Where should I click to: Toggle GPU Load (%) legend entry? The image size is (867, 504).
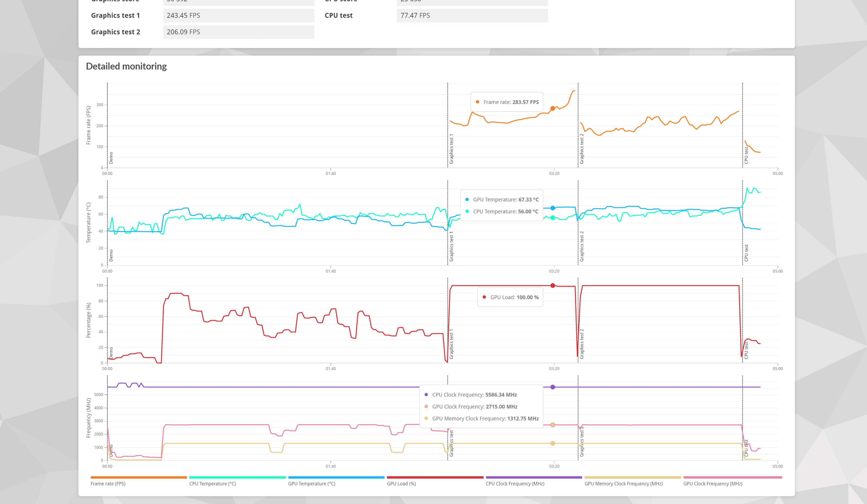pos(401,483)
